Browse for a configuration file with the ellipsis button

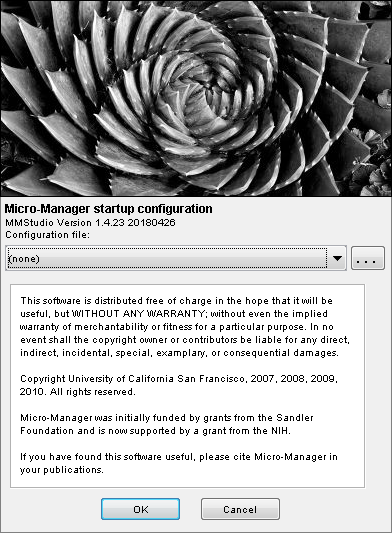click(368, 258)
